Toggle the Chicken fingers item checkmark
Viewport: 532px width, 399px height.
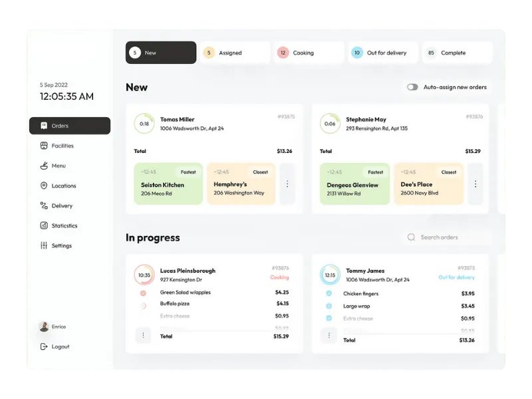329,293
